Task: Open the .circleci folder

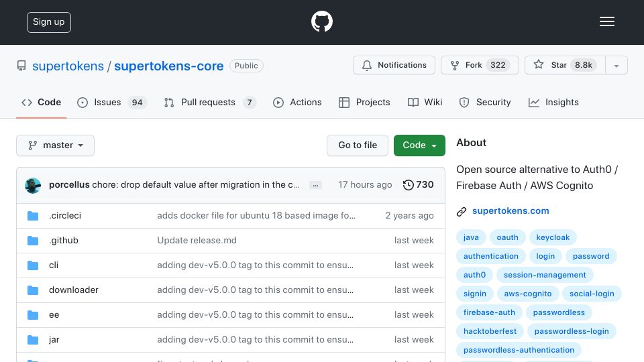Action: point(65,215)
